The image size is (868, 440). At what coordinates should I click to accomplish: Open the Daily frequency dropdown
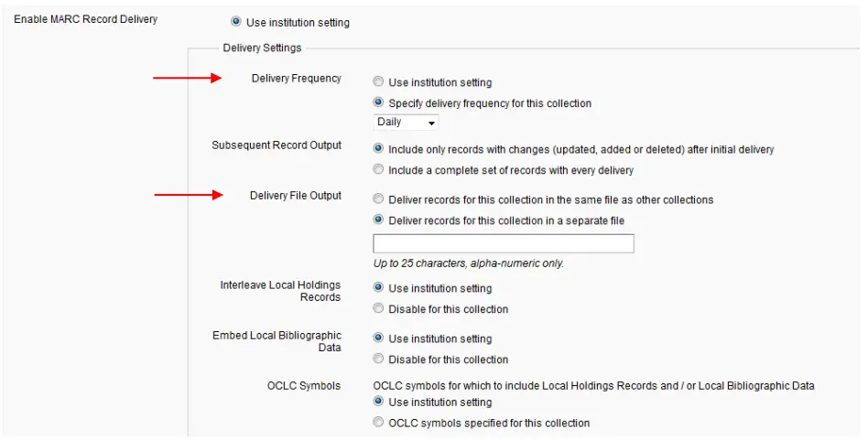click(407, 123)
